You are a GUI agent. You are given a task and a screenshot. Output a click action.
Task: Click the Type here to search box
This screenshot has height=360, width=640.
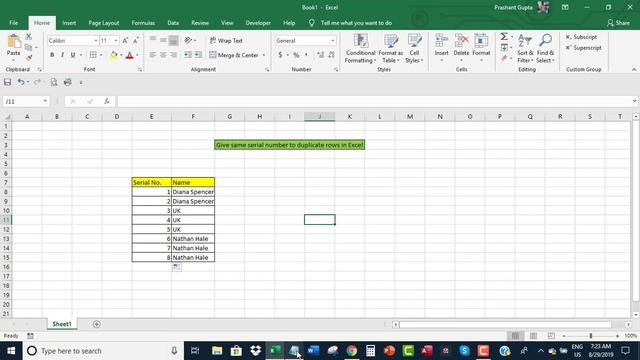(x=103, y=351)
